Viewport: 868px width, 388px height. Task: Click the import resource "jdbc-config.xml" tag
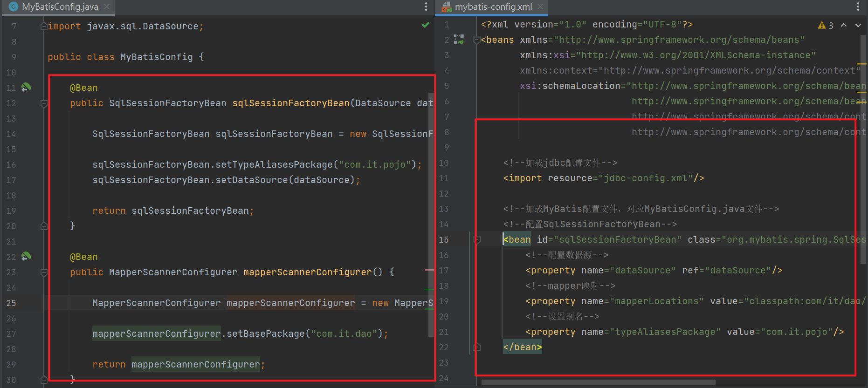click(x=603, y=178)
